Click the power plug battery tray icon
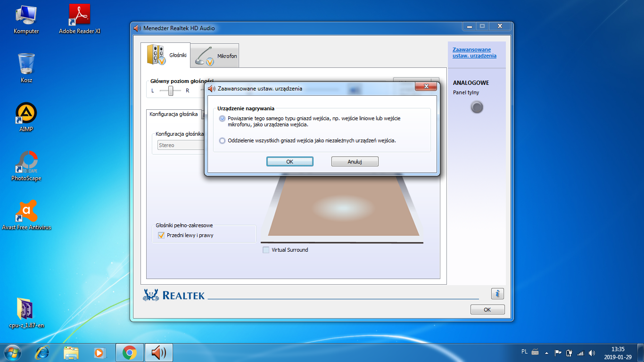Image resolution: width=644 pixels, height=362 pixels. click(x=570, y=352)
